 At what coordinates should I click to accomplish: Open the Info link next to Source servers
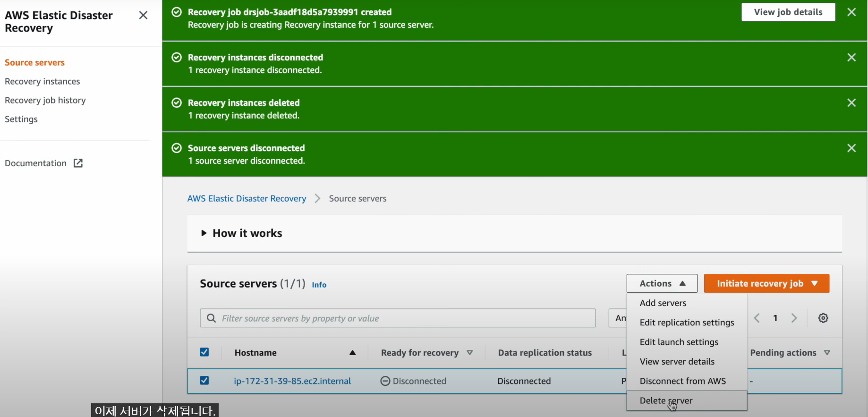319,285
